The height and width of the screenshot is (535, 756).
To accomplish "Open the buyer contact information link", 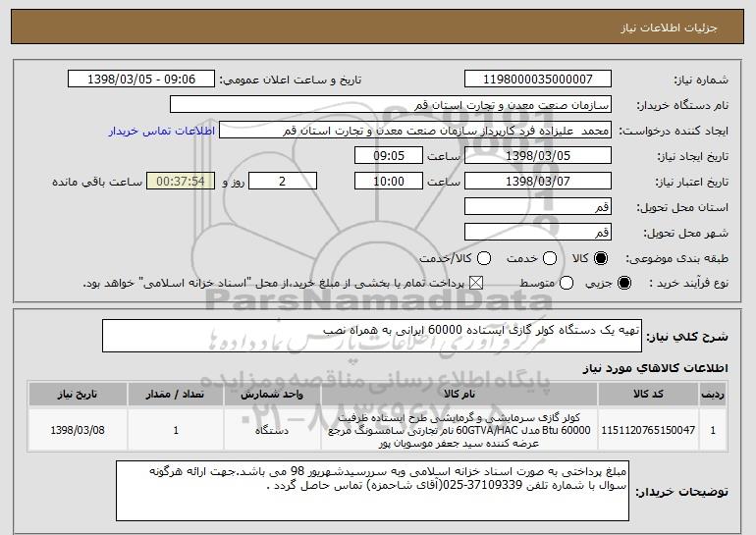I will point(162,131).
